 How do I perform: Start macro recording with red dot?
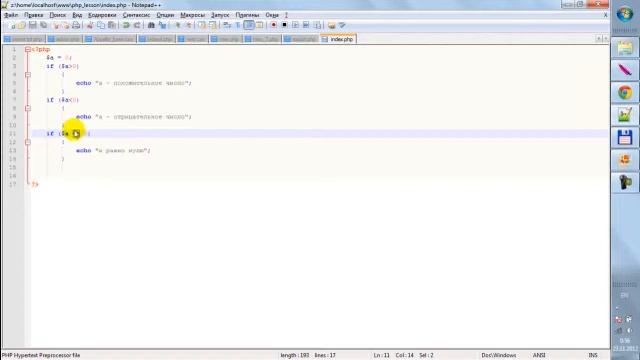[273, 25]
